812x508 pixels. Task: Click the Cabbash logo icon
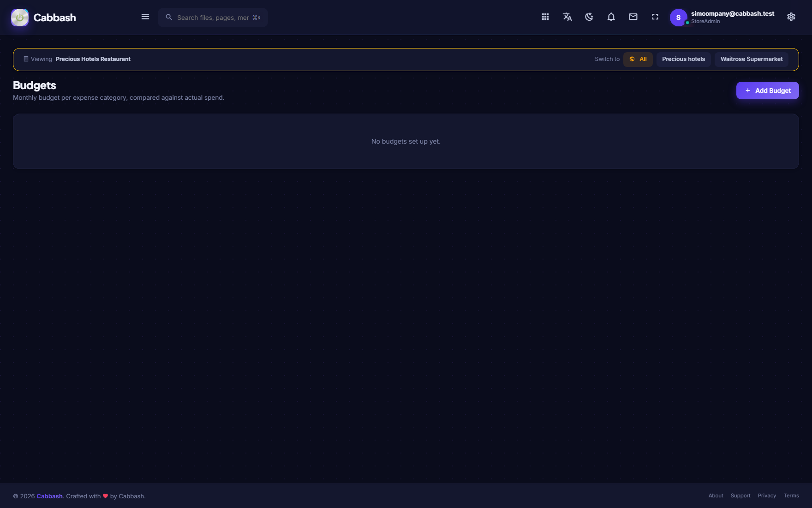20,18
